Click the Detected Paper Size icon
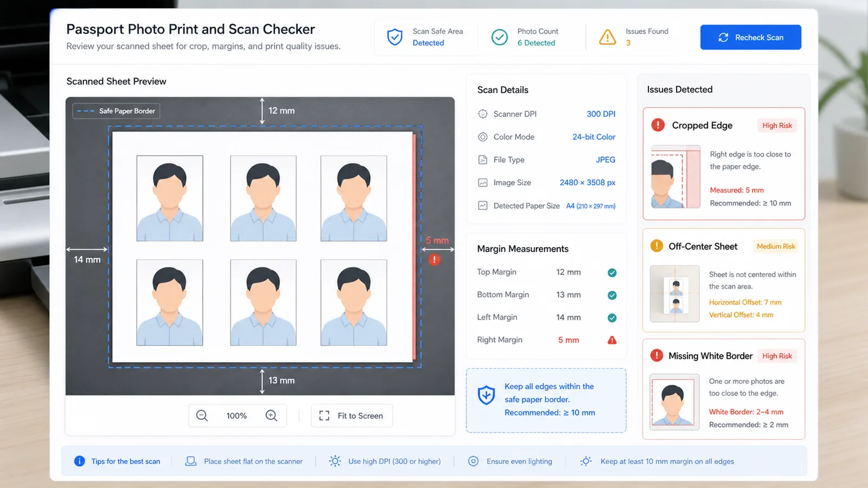This screenshot has height=488, width=868. (x=483, y=206)
